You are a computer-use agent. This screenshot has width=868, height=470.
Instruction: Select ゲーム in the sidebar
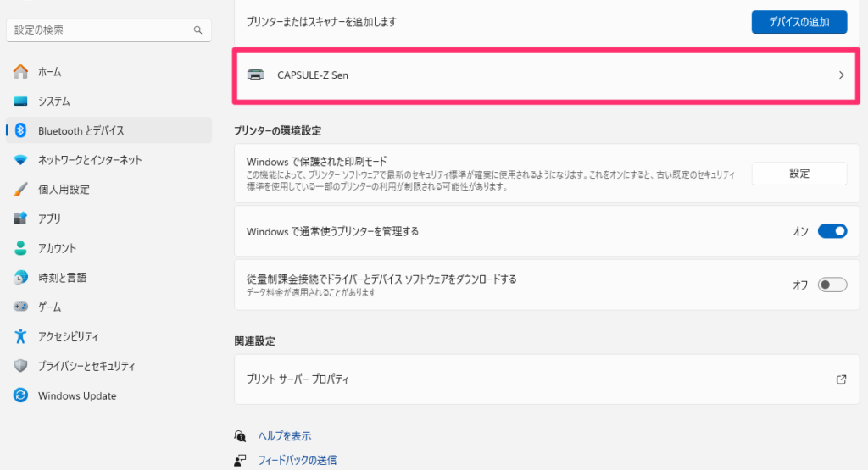pos(49,307)
